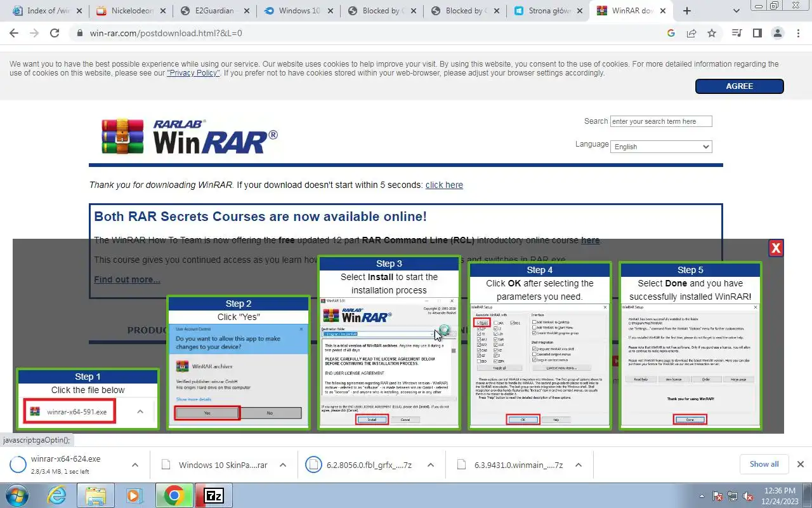
Task: Click the winrar-x64-624.exe download progress circle
Action: coord(18,465)
